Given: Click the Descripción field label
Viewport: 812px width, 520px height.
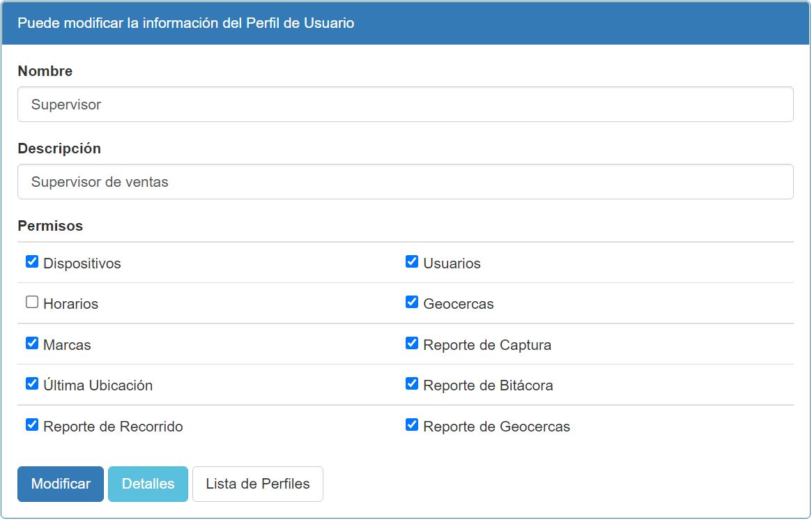Looking at the screenshot, I should [59, 148].
